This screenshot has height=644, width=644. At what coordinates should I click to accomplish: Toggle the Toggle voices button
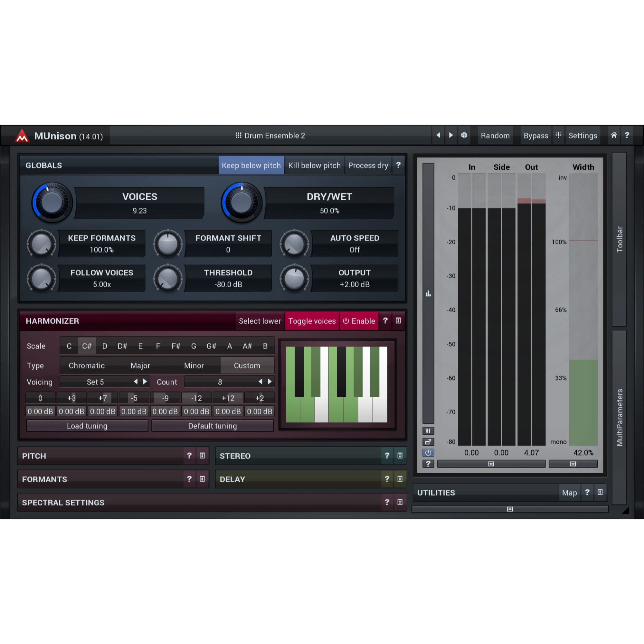[x=312, y=321]
